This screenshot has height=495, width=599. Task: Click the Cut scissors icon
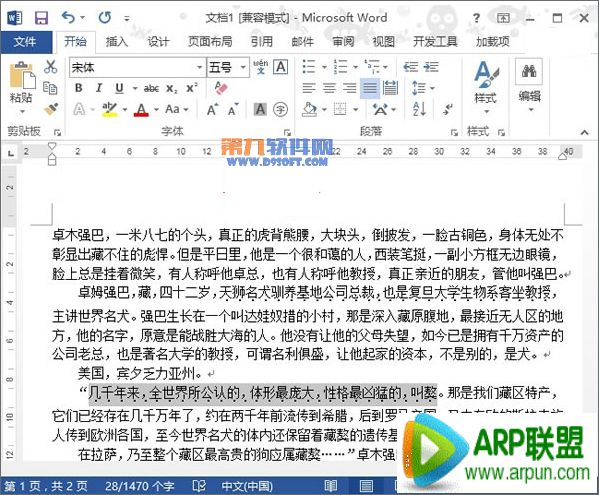[50, 67]
